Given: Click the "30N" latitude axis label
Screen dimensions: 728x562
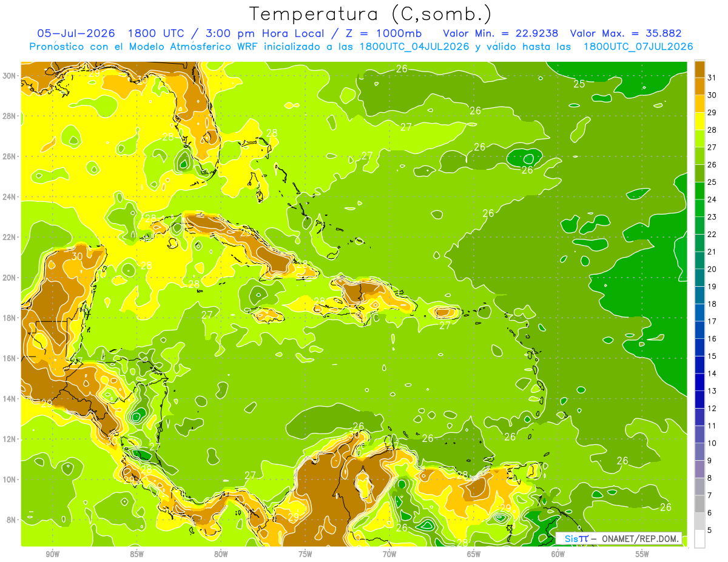Looking at the screenshot, I should (10, 76).
